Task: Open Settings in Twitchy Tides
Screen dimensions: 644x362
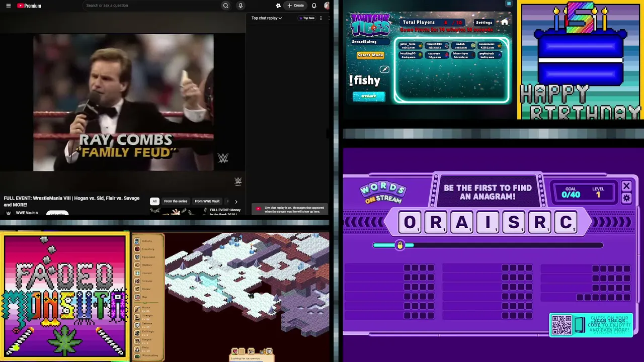Action: point(484,23)
